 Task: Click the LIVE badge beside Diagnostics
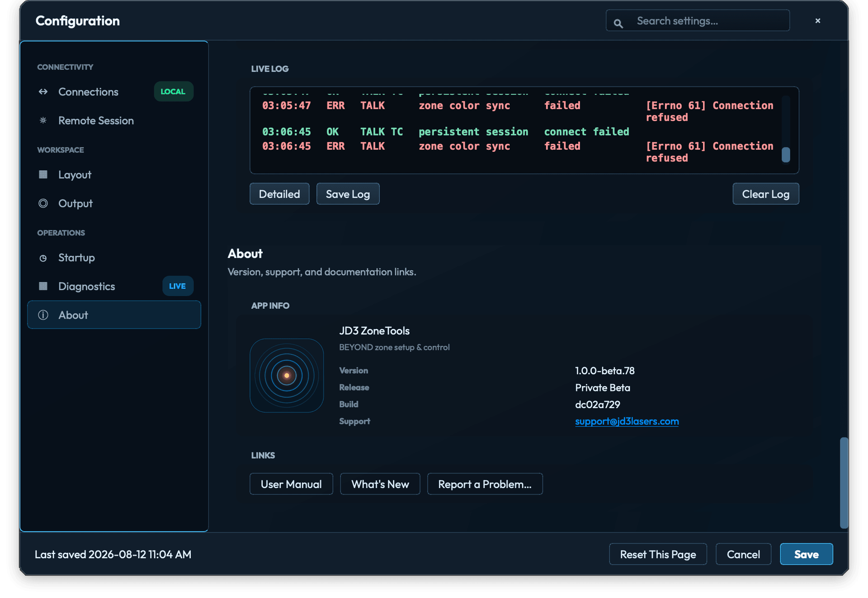point(177,286)
